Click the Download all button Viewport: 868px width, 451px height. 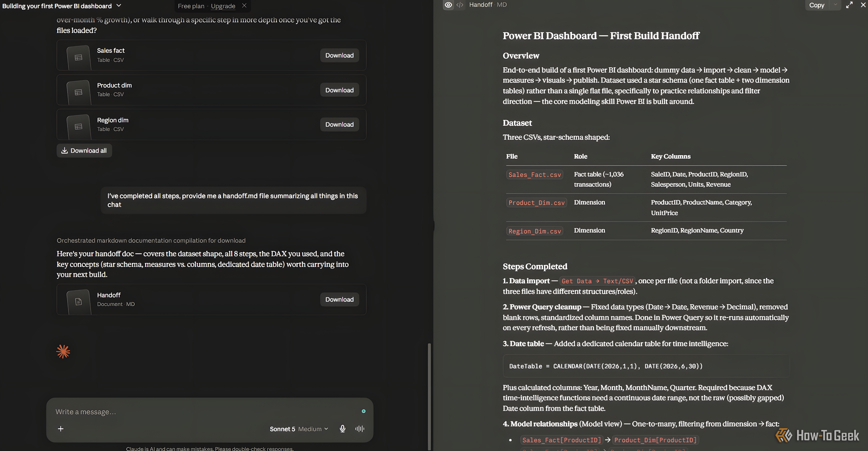pyautogui.click(x=84, y=151)
